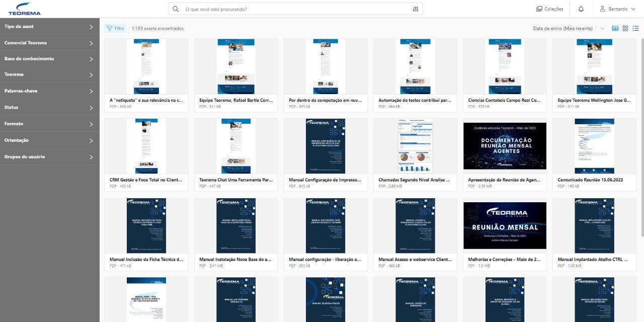
Task: Open the notifications bell
Action: tap(581, 9)
